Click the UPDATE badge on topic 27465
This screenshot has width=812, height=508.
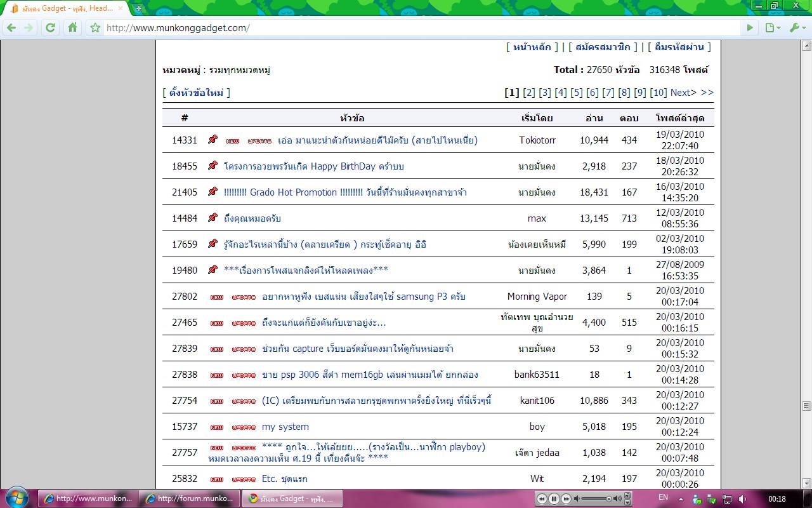244,323
